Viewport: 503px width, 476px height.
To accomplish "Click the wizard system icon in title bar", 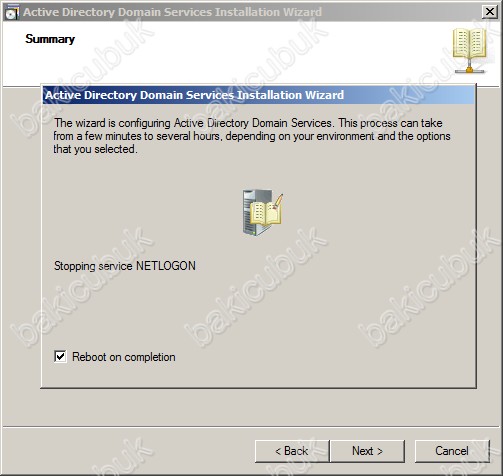I will coord(11,12).
